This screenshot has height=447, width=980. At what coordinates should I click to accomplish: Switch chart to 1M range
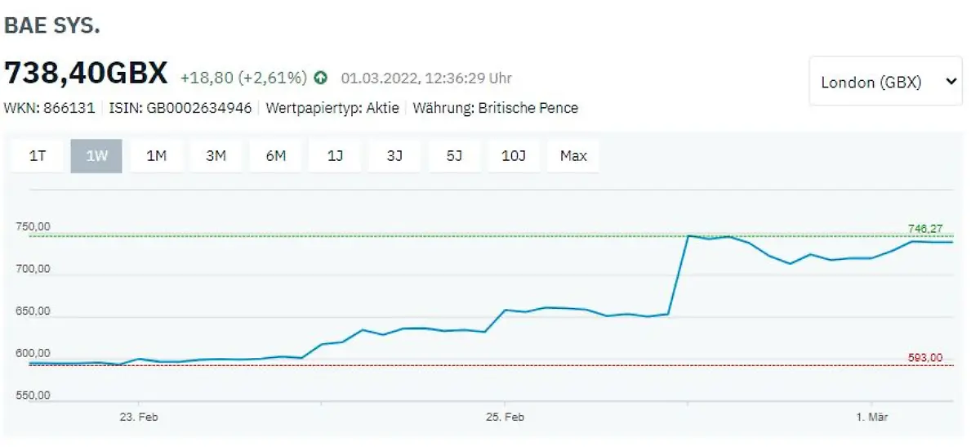tap(156, 156)
